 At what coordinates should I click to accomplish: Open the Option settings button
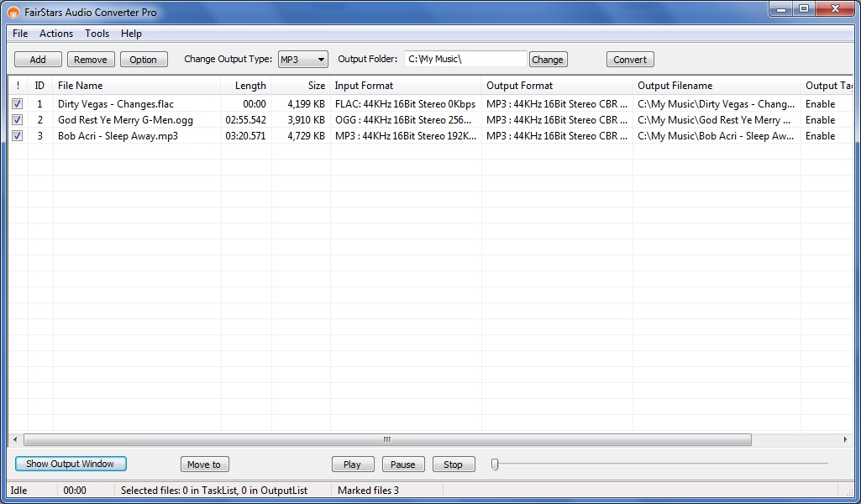point(144,60)
